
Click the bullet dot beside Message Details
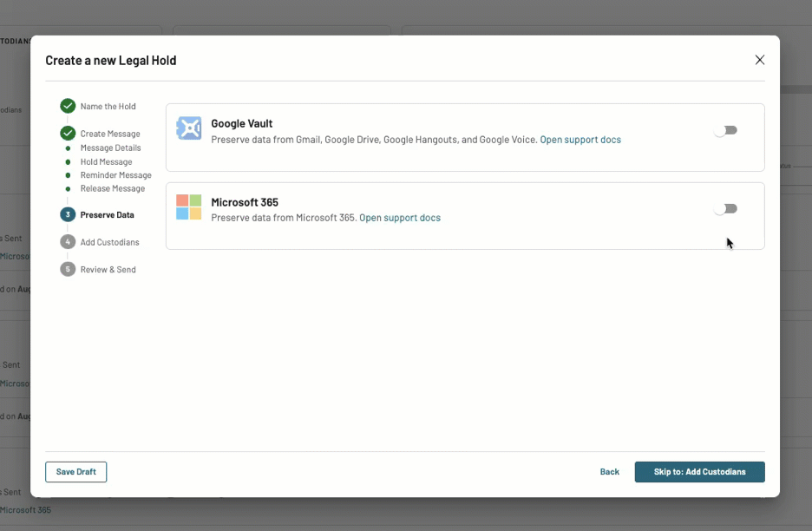click(x=68, y=148)
